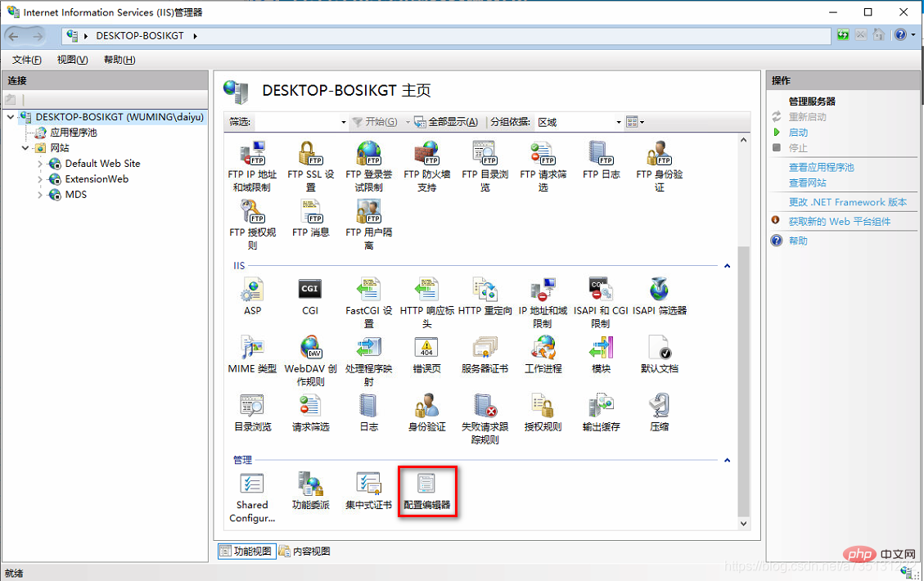Collapse the 管理 group section

click(x=728, y=460)
